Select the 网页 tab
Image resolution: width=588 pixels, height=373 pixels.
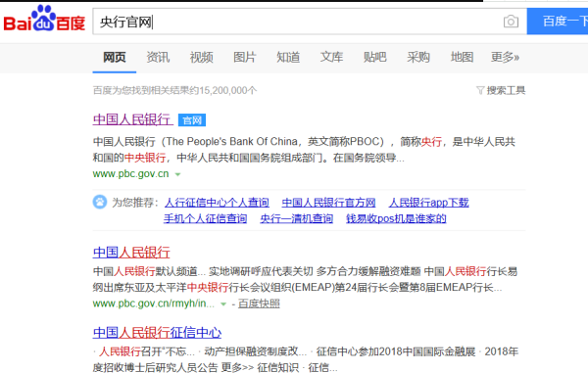[x=115, y=58]
